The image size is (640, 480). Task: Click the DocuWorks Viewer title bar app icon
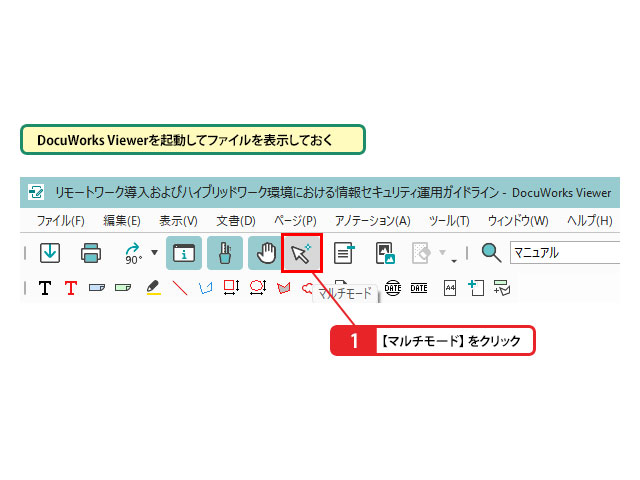click(x=36, y=192)
